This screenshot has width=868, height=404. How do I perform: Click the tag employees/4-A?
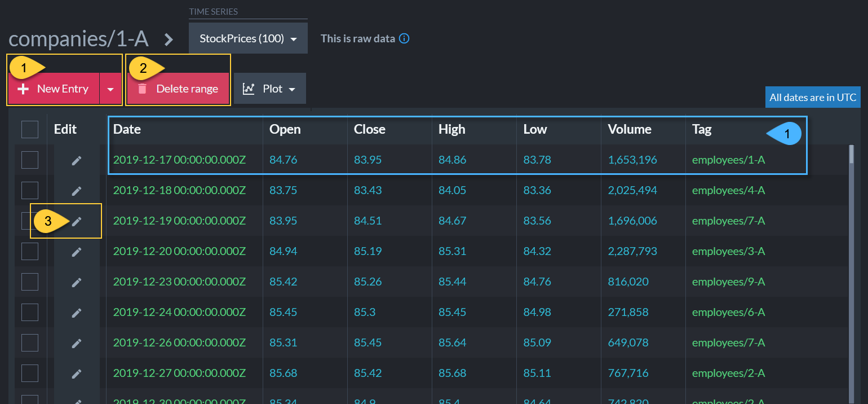(728, 190)
